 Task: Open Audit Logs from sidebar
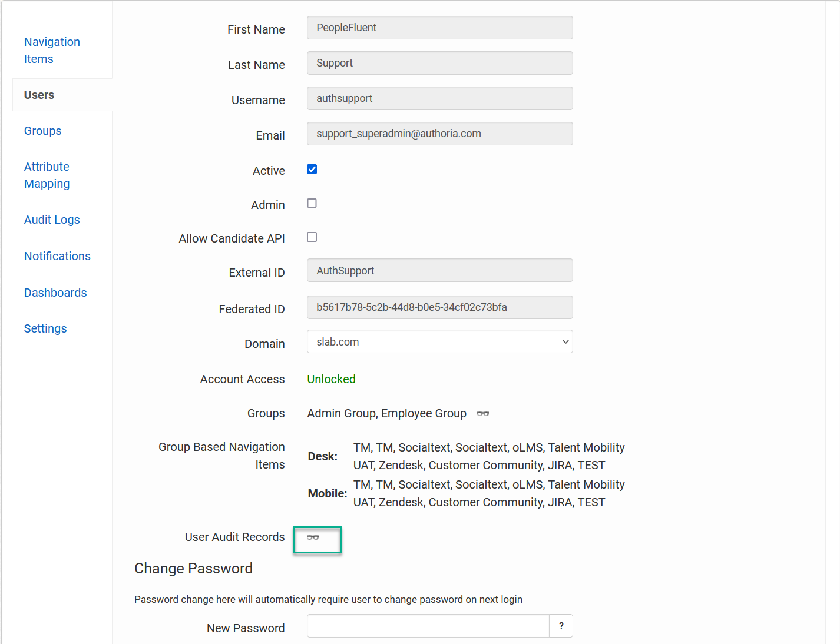(52, 220)
